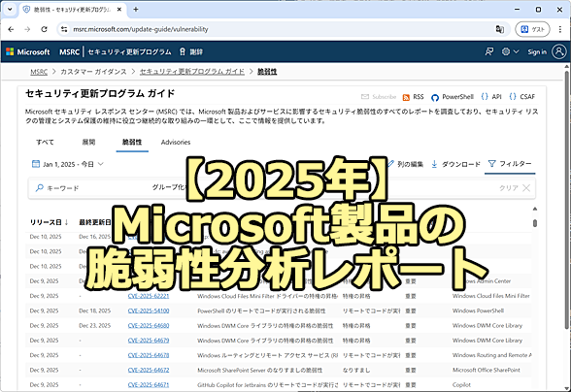
Task: Open セキュリティ更新プログラム header link
Action: point(130,52)
